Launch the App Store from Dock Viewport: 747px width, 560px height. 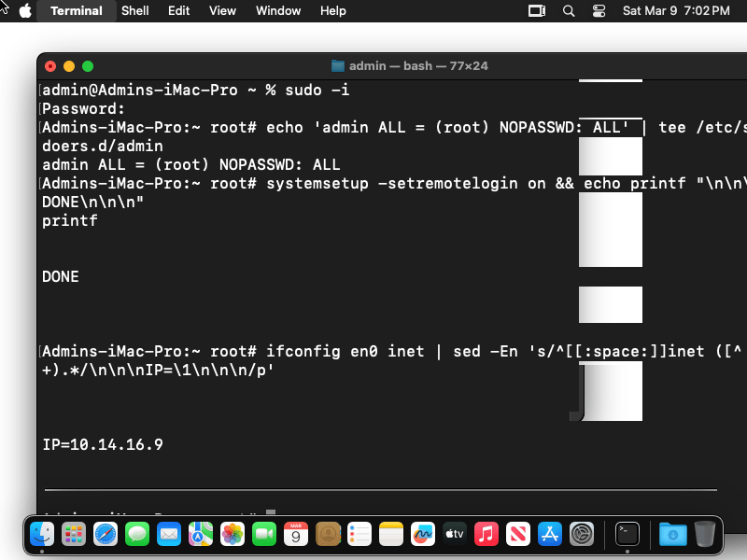(550, 534)
